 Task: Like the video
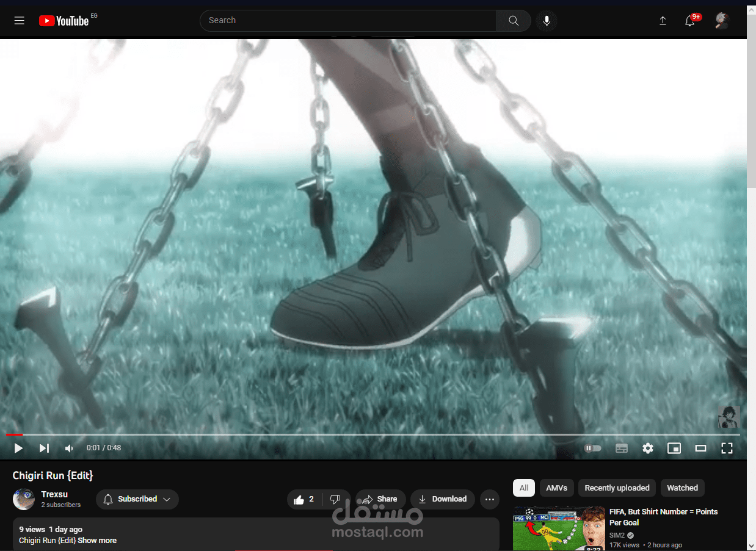pyautogui.click(x=305, y=499)
